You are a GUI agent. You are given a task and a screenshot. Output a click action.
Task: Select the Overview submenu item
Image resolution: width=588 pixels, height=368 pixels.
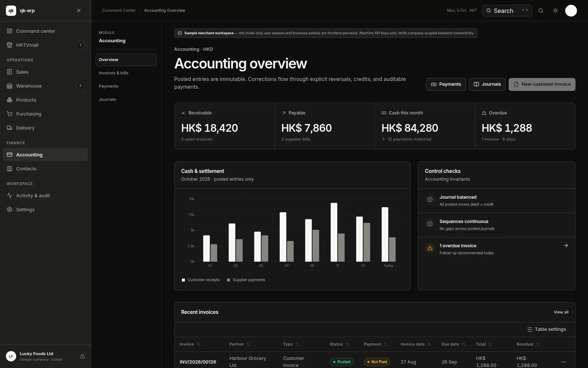coord(126,60)
